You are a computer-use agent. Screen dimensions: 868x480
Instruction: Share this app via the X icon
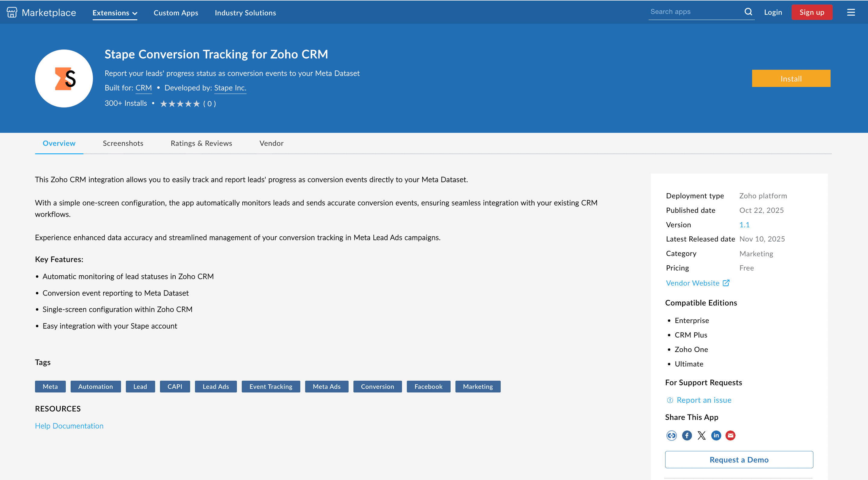pyautogui.click(x=701, y=435)
